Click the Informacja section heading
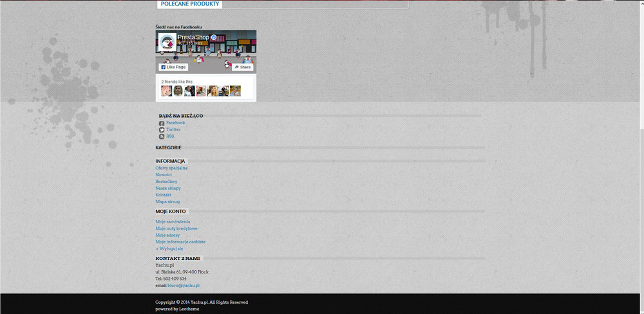Image resolution: width=644 pixels, height=314 pixels. (x=170, y=161)
